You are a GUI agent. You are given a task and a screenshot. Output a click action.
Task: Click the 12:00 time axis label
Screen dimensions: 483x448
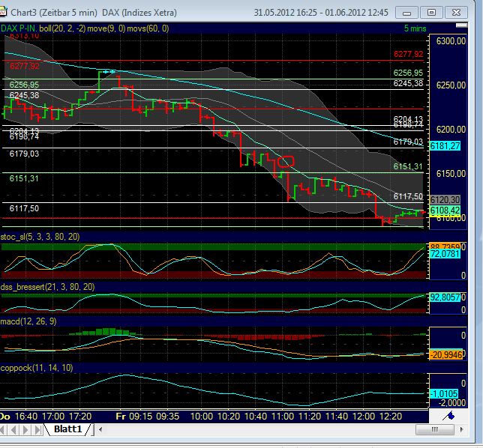(x=364, y=417)
